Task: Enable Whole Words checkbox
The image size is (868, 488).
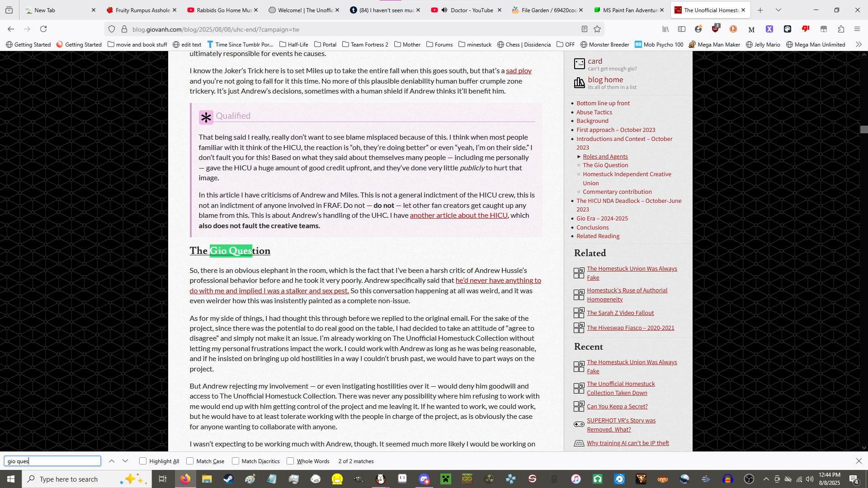Action: click(290, 461)
